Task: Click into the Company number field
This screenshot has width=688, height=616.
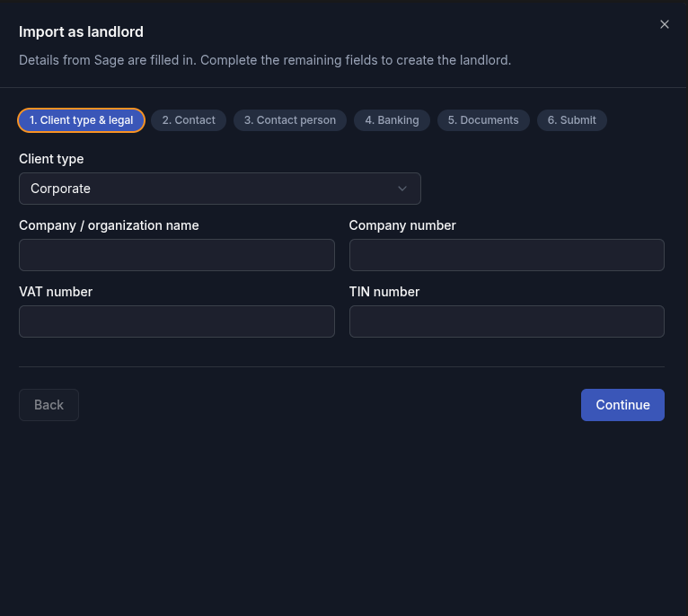Action: point(507,255)
